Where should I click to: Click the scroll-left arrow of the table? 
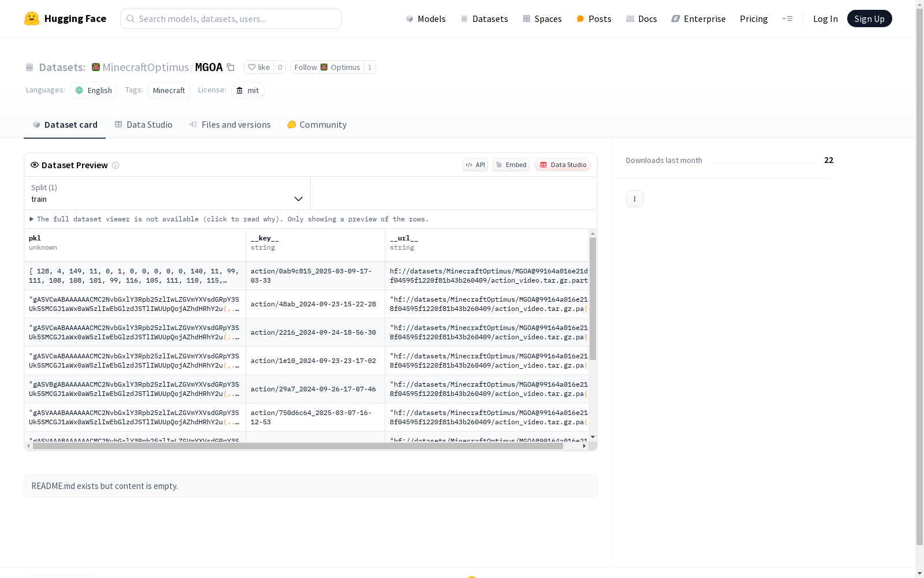[28, 446]
